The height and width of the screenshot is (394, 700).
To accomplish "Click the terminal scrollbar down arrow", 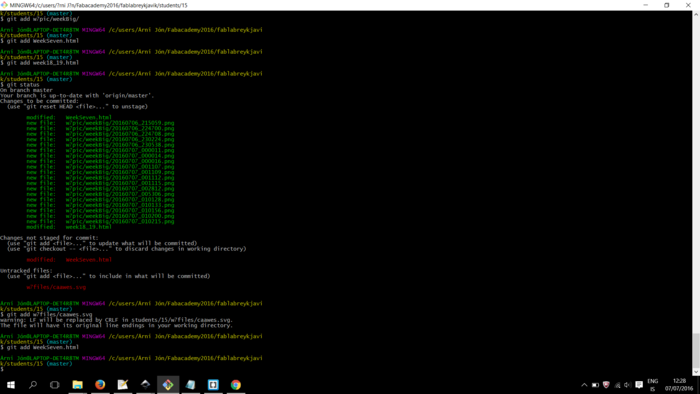I will 696,371.
